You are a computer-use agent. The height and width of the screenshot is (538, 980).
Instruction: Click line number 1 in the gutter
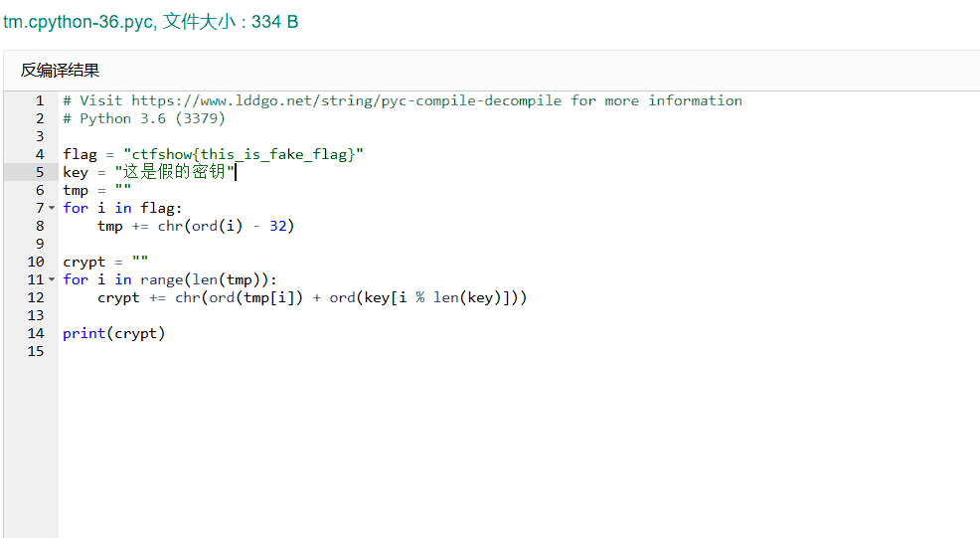pos(40,100)
